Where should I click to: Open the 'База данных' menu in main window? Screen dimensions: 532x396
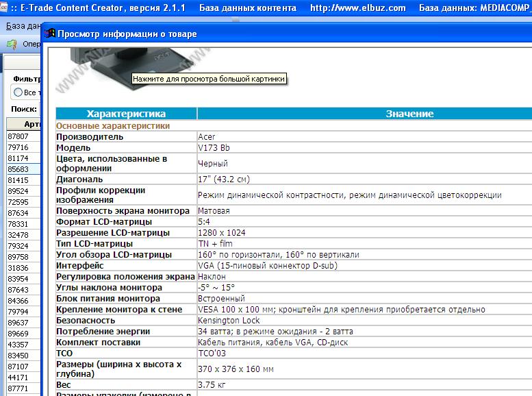tap(23, 26)
